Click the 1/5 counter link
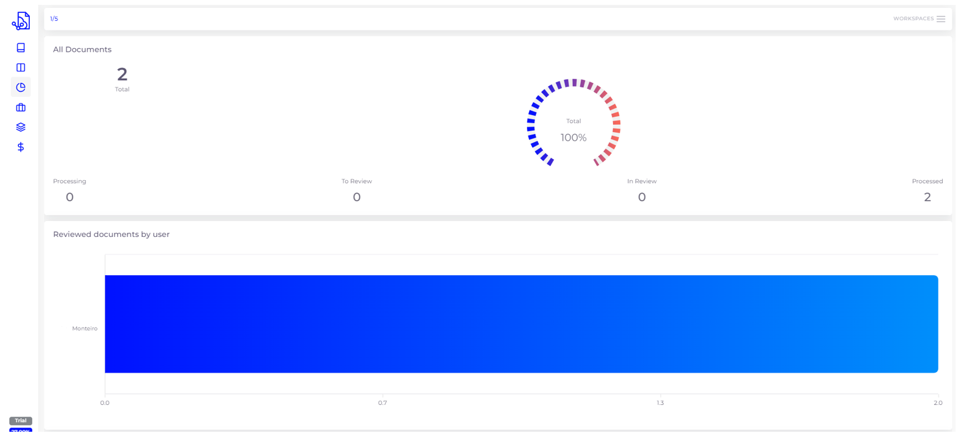 click(x=54, y=19)
